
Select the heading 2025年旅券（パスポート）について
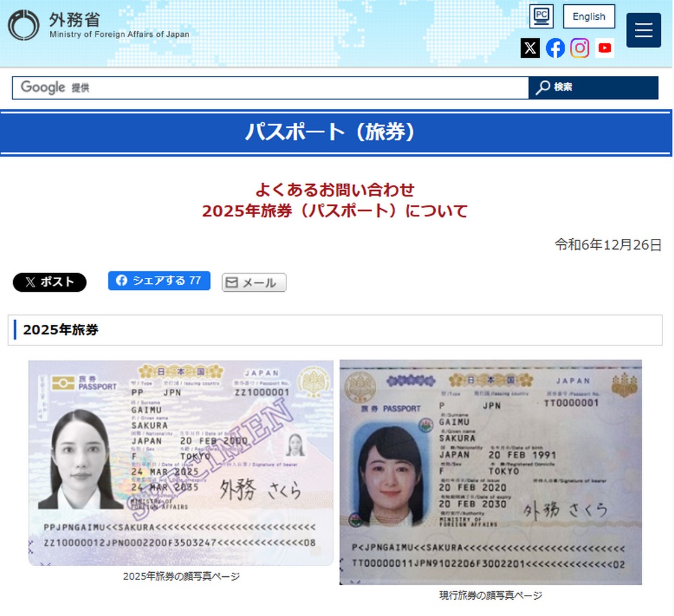(335, 211)
